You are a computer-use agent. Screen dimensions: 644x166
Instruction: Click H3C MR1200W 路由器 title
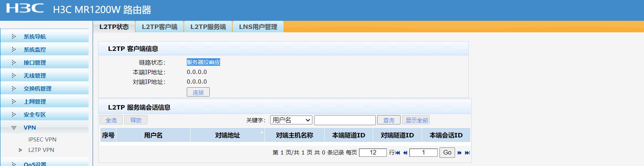102,10
